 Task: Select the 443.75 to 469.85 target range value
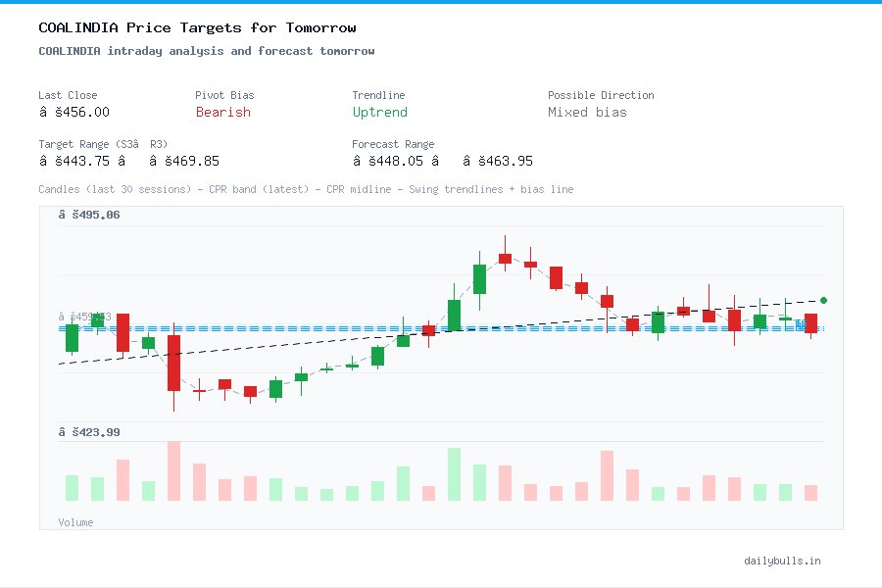pyautogui.click(x=128, y=161)
